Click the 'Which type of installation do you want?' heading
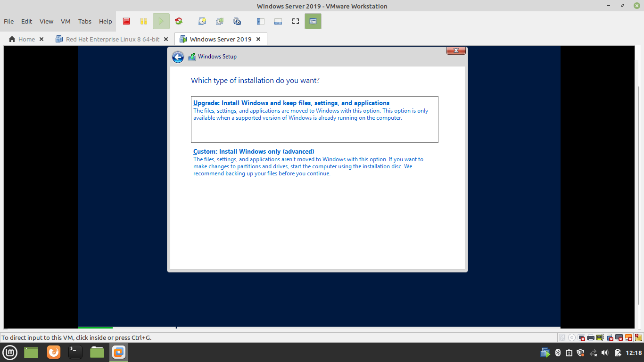Viewport: 644px width, 362px height. 255,81
